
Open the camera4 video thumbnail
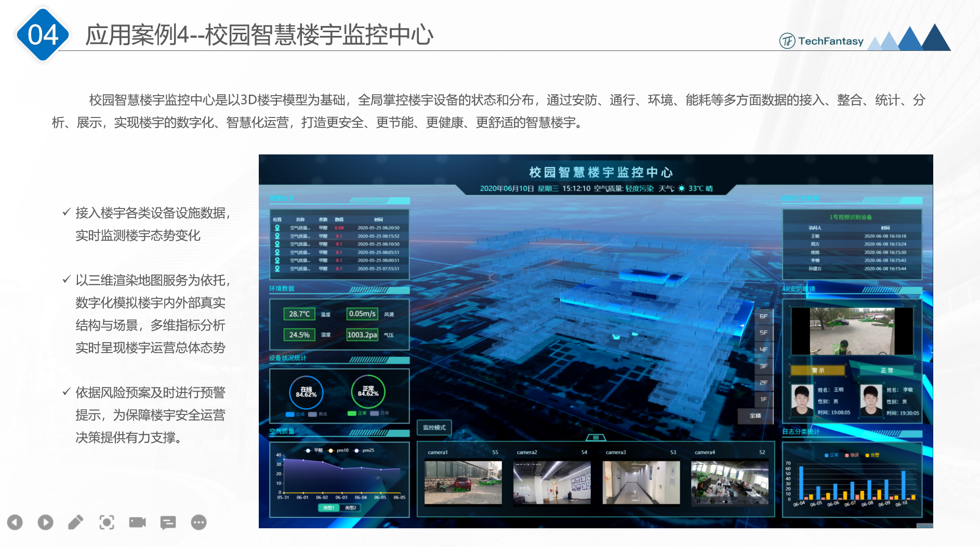(x=730, y=483)
